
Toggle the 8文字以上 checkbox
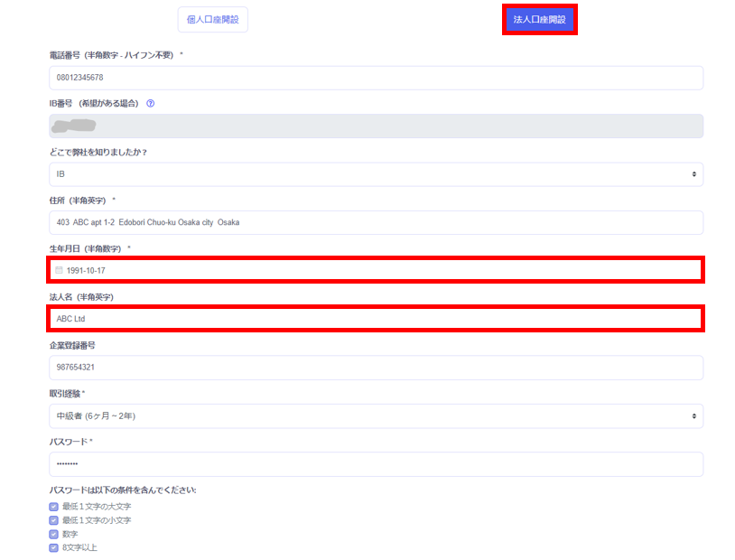click(54, 547)
